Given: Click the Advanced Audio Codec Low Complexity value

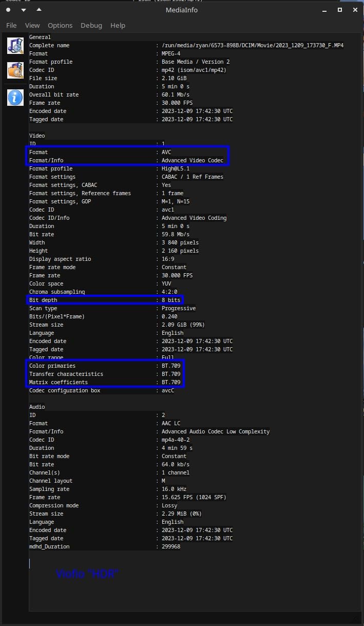Looking at the screenshot, I should pos(216,431).
